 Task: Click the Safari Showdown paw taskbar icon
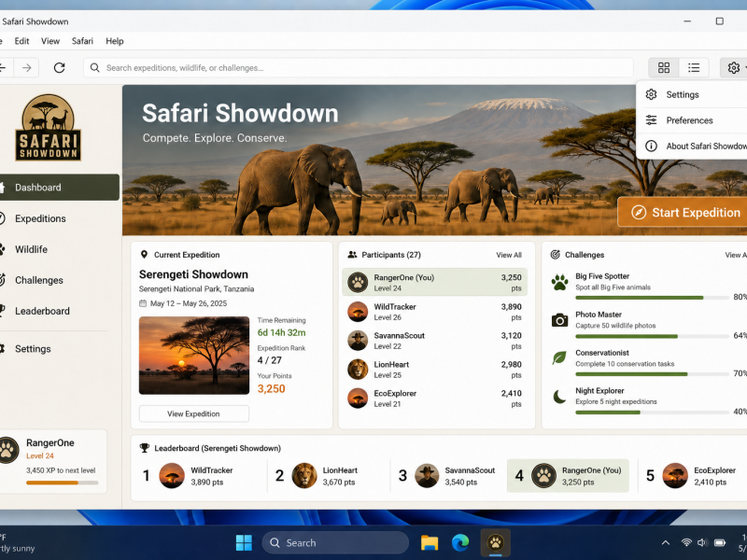coord(496,542)
